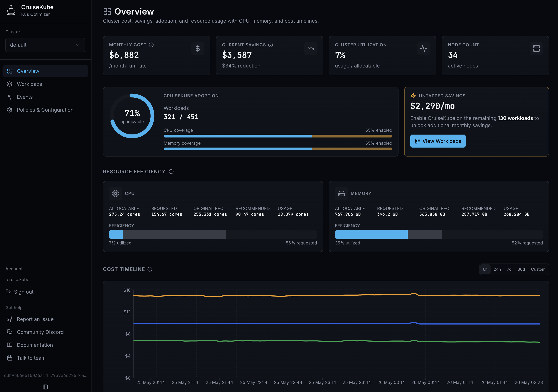
Task: Click the CruiseKube ship logo icon
Action: point(11,10)
